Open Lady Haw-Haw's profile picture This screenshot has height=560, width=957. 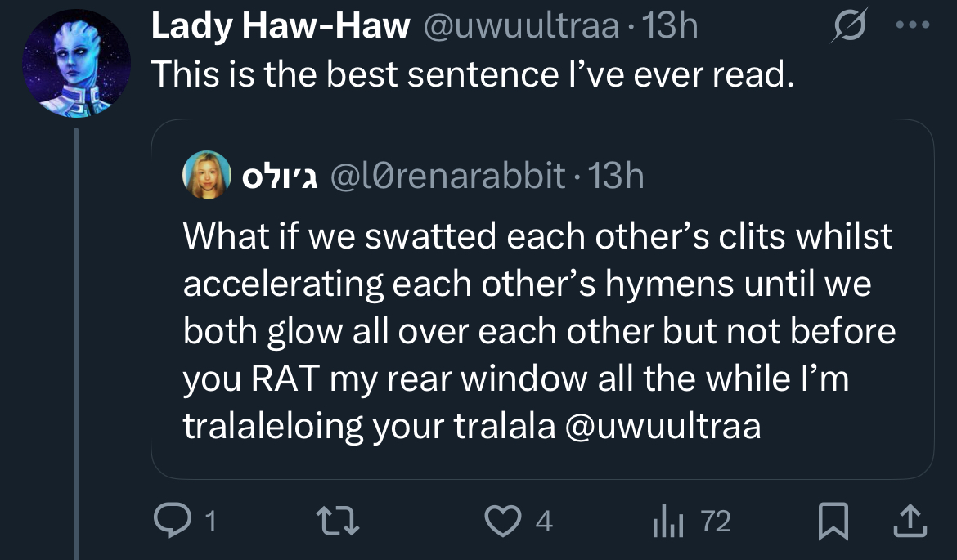(x=76, y=65)
